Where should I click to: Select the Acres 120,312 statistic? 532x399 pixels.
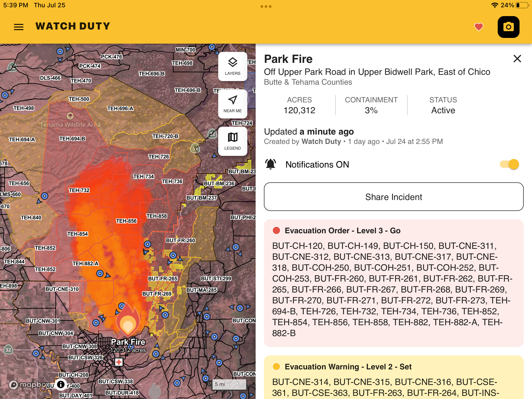pos(299,105)
